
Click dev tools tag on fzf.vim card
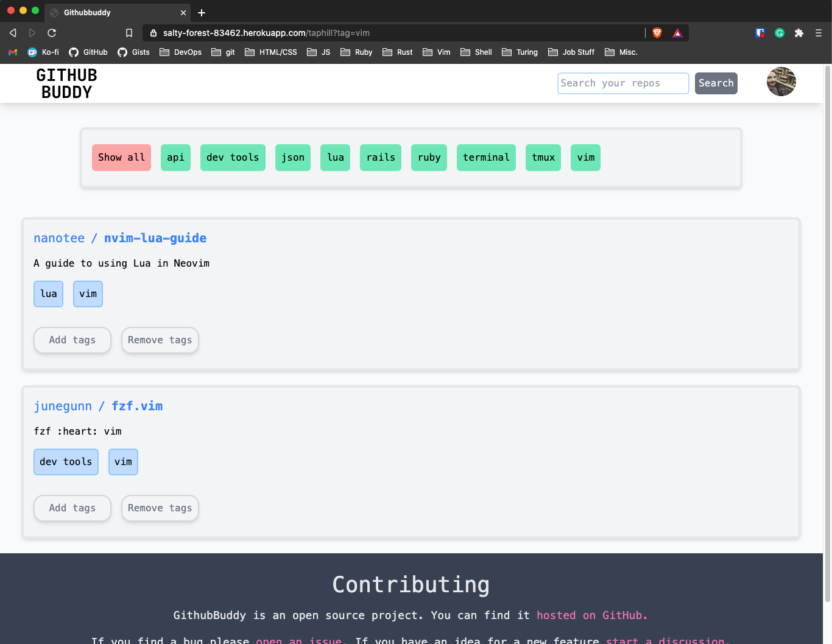66,462
